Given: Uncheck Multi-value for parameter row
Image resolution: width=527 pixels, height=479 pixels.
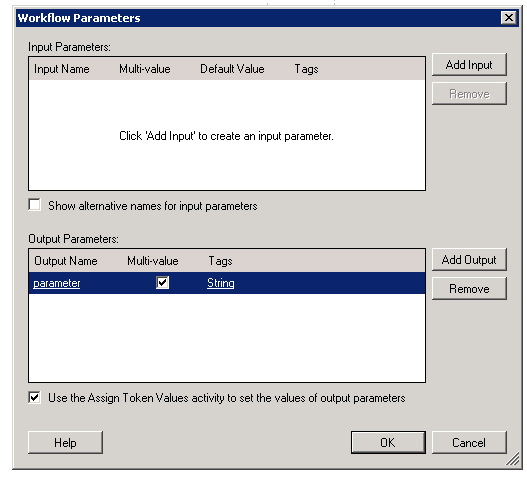Looking at the screenshot, I should click(162, 283).
